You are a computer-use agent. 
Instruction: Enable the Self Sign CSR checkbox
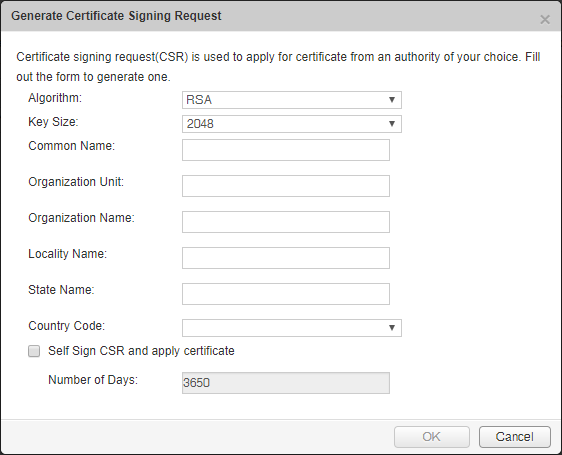coord(34,351)
